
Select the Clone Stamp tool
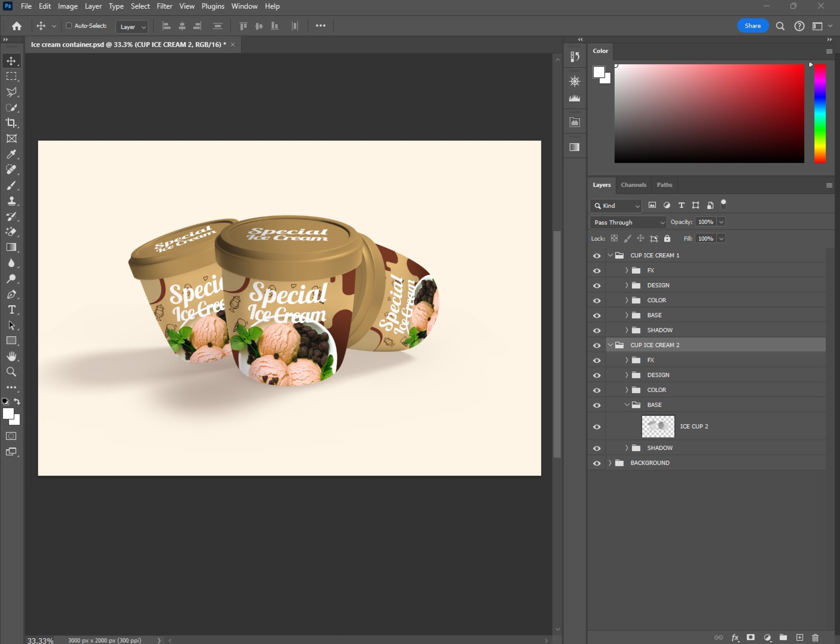click(11, 200)
